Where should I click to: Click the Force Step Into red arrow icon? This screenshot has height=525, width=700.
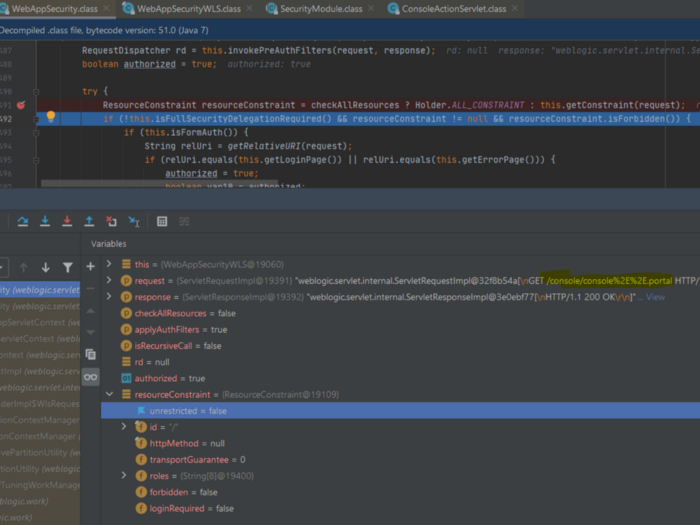pos(67,221)
